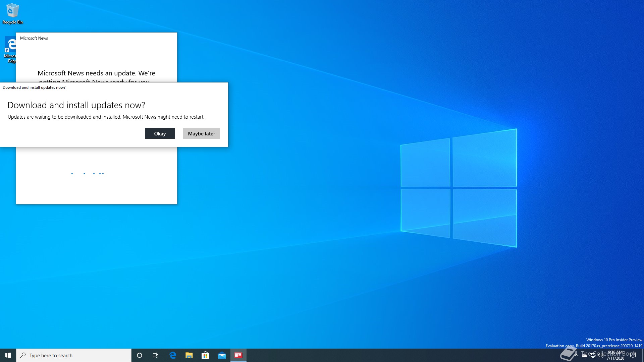
Task: Open File Explorer from taskbar
Action: [x=189, y=355]
